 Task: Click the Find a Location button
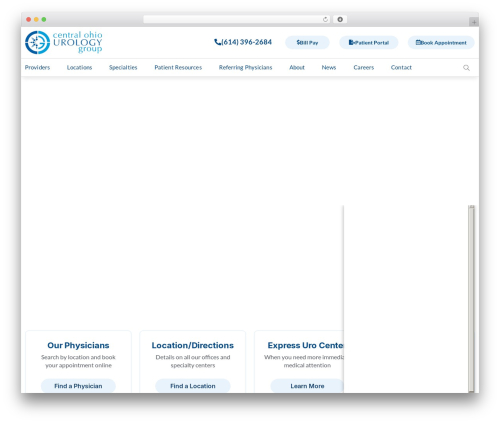pyautogui.click(x=193, y=386)
